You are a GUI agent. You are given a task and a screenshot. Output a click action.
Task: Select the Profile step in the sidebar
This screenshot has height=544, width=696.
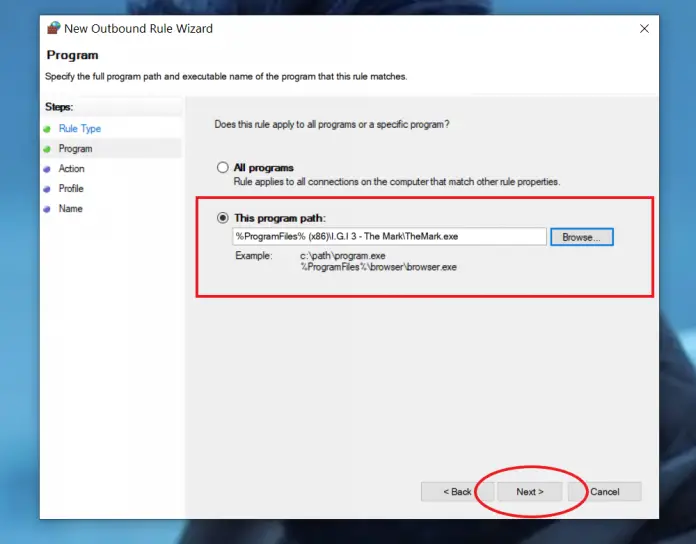coord(71,189)
